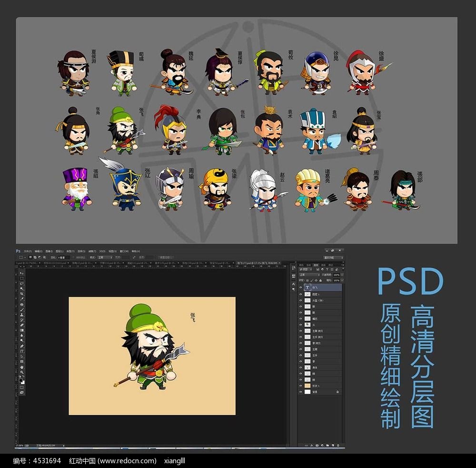Hide the 头 (head) layer
Image resolution: width=476 pixels, height=468 pixels.
pyautogui.click(x=301, y=325)
